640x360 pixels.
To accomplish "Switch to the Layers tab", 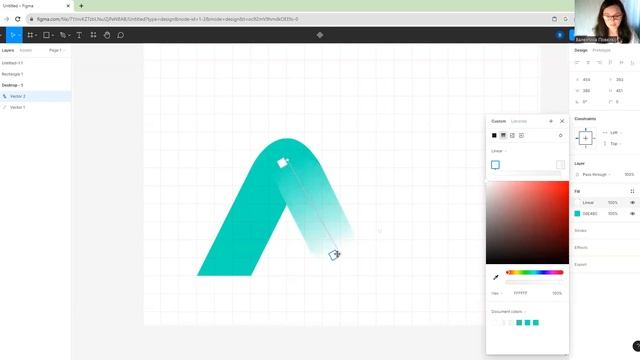I will [x=8, y=50].
